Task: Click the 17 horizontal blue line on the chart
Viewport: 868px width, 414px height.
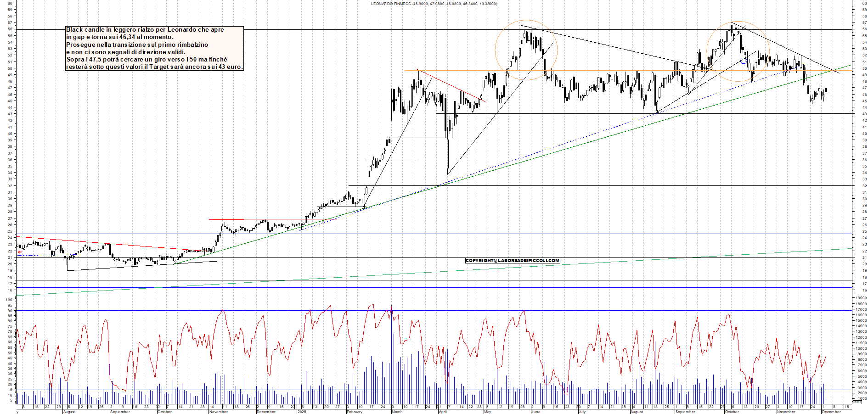Action: [367, 288]
